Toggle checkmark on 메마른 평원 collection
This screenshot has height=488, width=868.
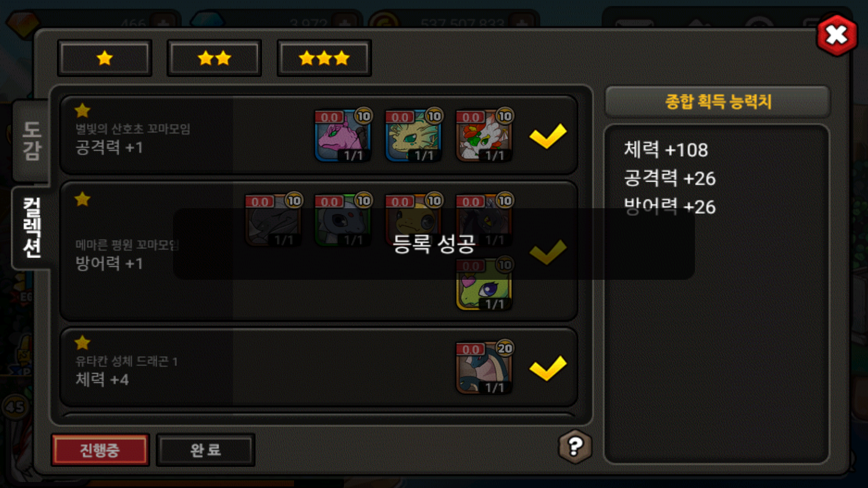point(548,252)
